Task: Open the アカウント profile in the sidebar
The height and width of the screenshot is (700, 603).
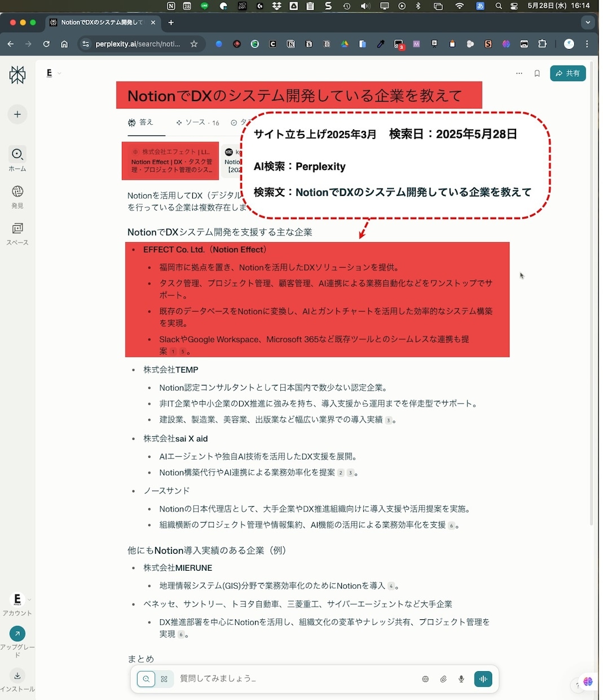Action: coord(17,604)
